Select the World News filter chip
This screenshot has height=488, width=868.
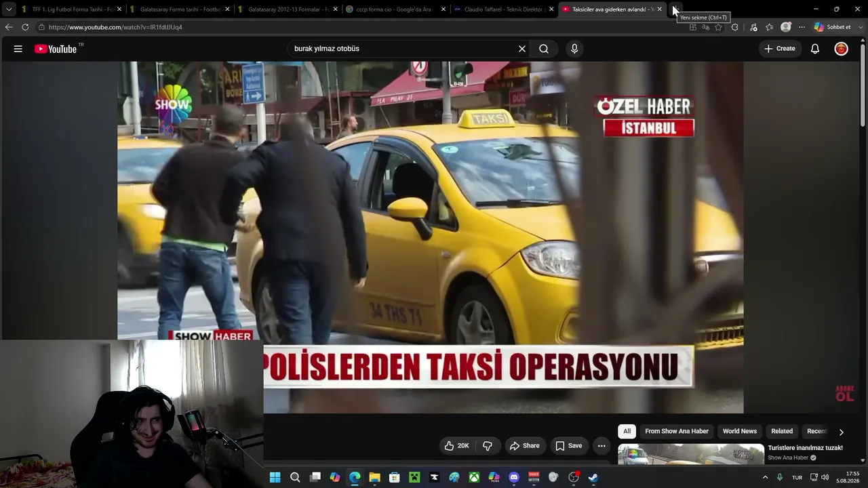click(739, 431)
